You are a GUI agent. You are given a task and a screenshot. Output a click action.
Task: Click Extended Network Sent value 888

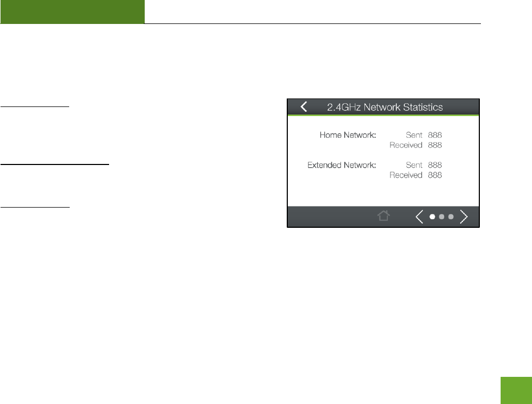tap(435, 165)
